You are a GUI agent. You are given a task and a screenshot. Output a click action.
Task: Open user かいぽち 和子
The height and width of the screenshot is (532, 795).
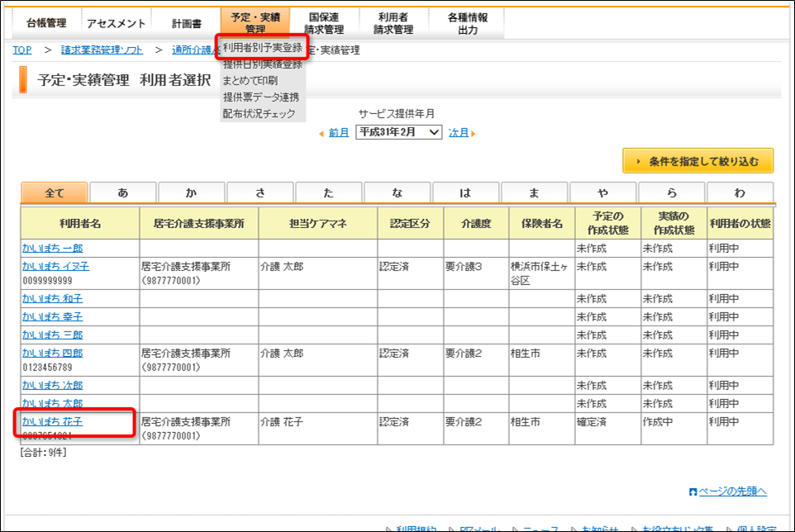click(x=53, y=299)
